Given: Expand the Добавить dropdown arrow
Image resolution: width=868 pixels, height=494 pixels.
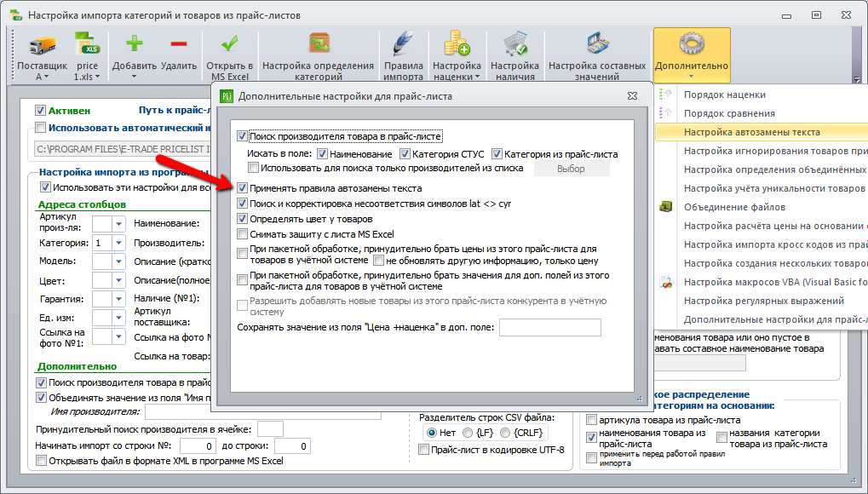Looking at the screenshot, I should pyautogui.click(x=134, y=77).
